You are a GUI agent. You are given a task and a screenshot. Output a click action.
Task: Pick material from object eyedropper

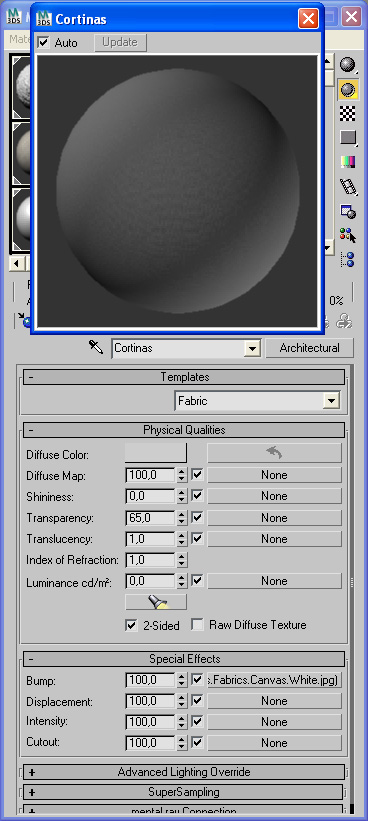[96, 347]
